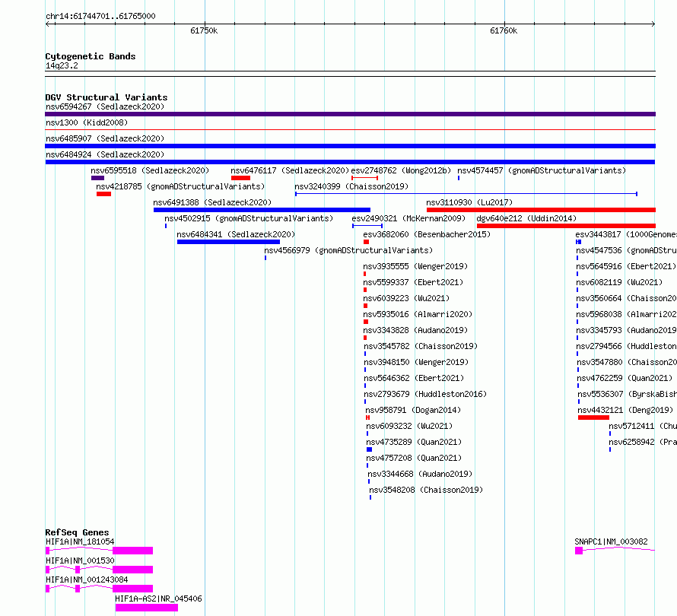This screenshot has width=677, height=616.
Task: Click the HIF1A|NM_001530 transcript label
Action: tap(80, 560)
